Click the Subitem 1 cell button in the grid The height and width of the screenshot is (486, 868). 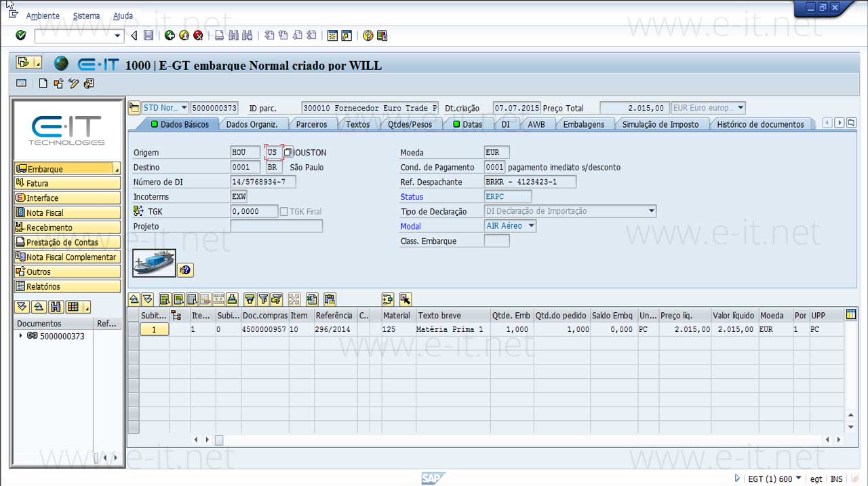pyautogui.click(x=155, y=329)
